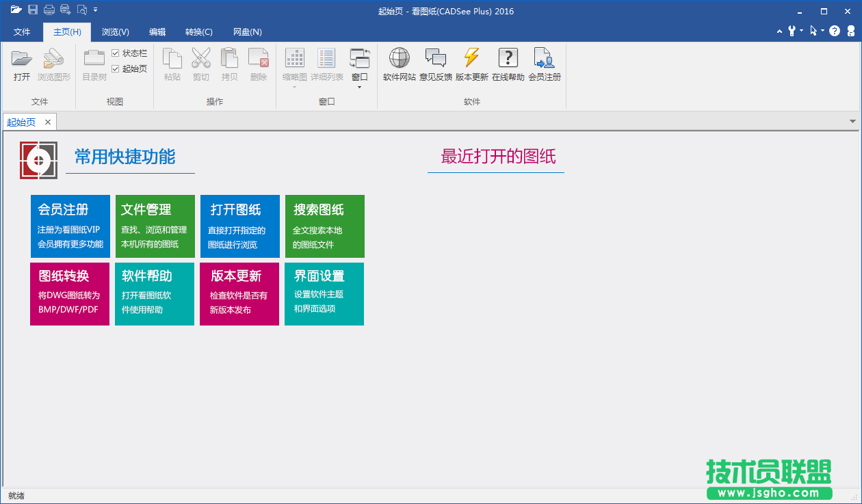Click the round help question icon

tap(835, 31)
